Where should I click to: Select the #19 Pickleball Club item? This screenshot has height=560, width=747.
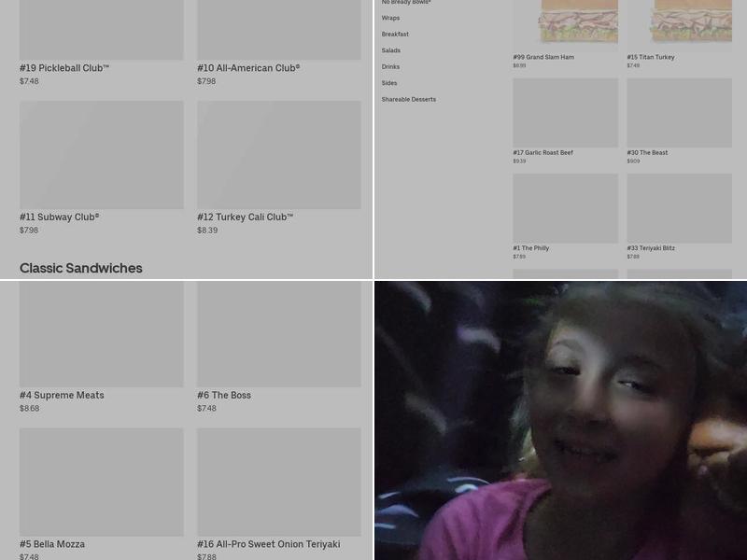pos(101,30)
